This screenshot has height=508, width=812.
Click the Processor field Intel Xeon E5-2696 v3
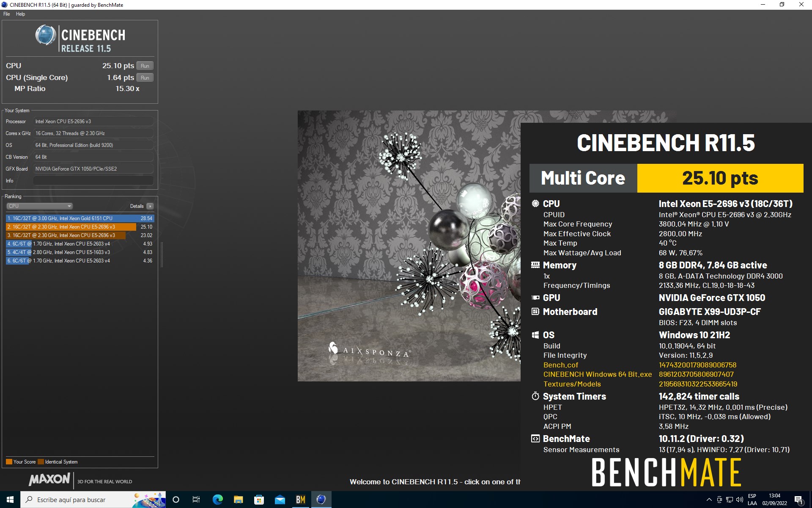point(93,121)
